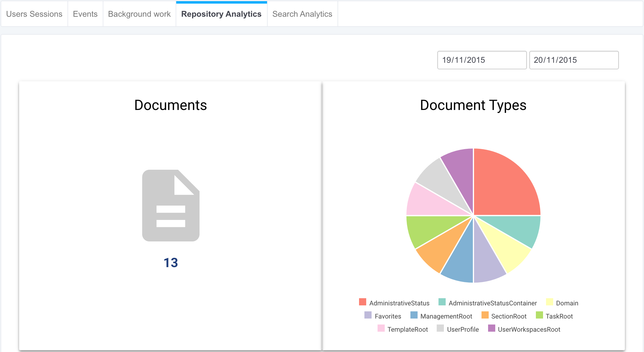Click the TemplateRoot legend swatch
Image resolution: width=644 pixels, height=352 pixels.
(381, 328)
